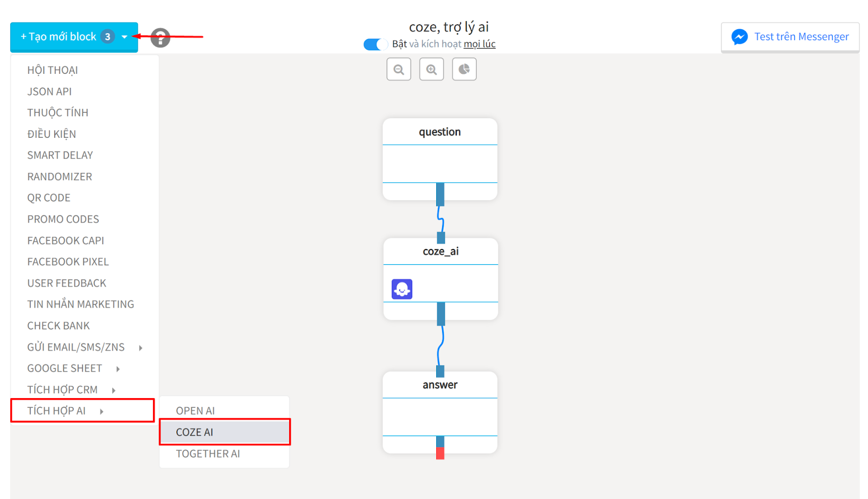Click the help question mark icon
868x499 pixels.
160,38
